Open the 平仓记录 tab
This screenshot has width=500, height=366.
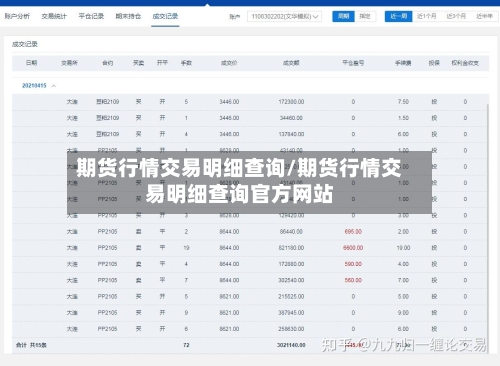point(91,16)
